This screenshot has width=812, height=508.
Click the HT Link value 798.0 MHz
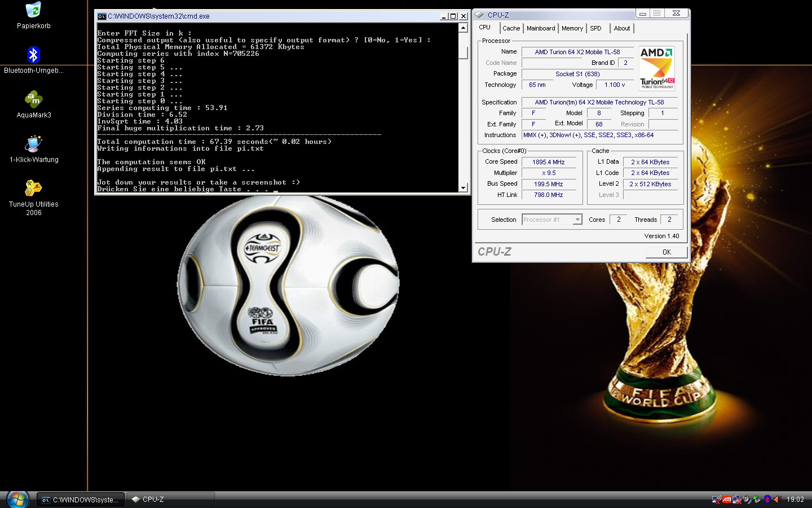[x=549, y=195]
